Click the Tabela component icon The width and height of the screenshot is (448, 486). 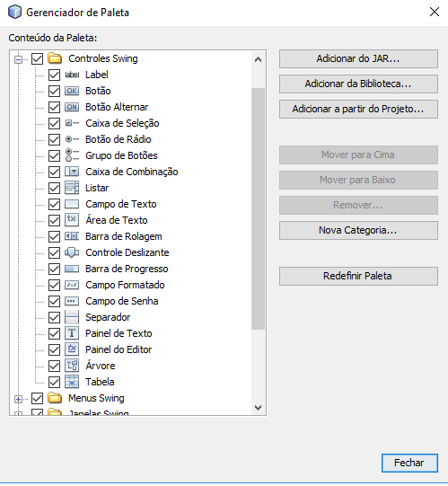click(x=72, y=382)
